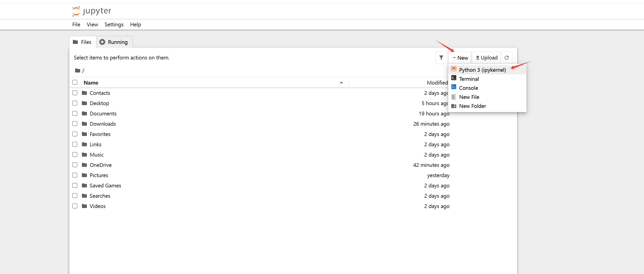
Task: Open the Settings menu
Action: (114, 25)
